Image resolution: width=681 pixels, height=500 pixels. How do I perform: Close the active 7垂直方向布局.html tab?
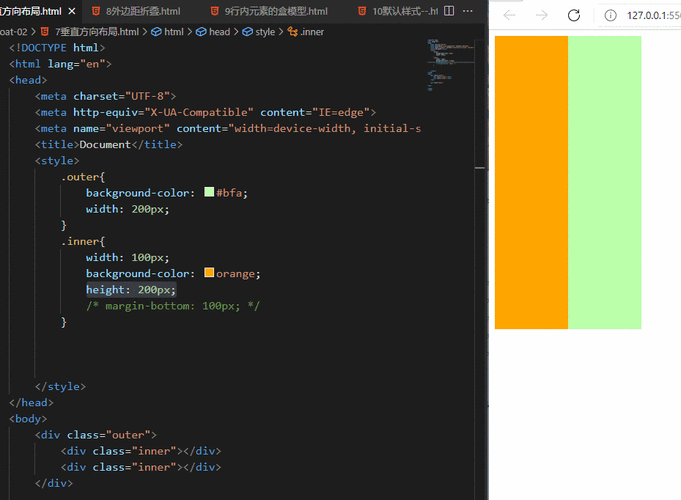[72, 11]
